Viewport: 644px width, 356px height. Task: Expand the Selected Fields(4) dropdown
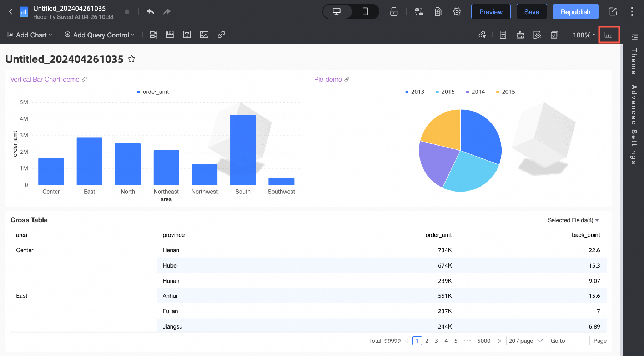click(x=573, y=220)
